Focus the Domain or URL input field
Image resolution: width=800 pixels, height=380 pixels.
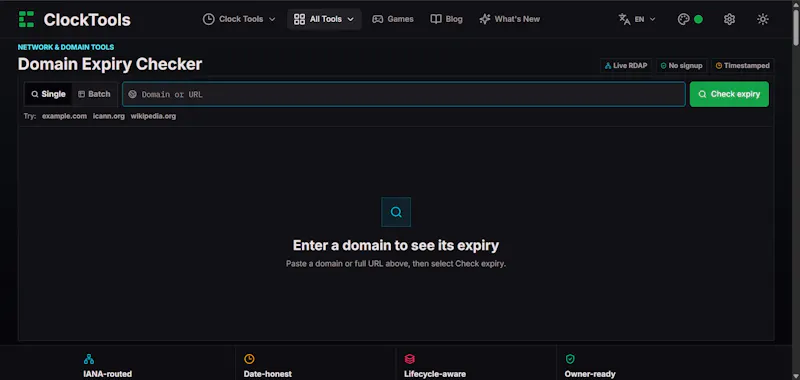click(x=404, y=94)
